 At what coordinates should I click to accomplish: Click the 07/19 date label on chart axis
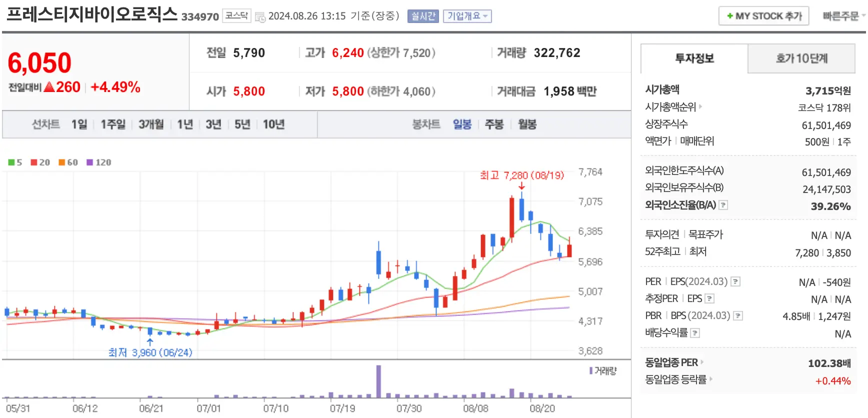tap(342, 408)
